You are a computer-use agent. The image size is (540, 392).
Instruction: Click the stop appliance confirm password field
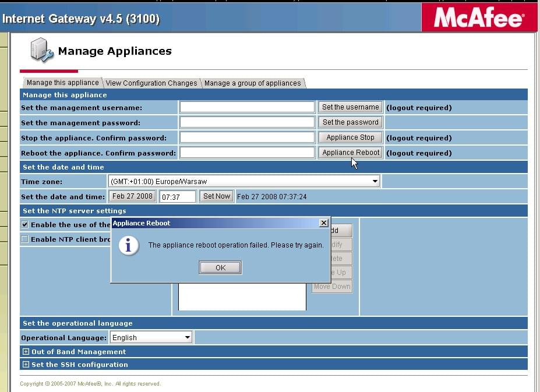pyautogui.click(x=247, y=137)
